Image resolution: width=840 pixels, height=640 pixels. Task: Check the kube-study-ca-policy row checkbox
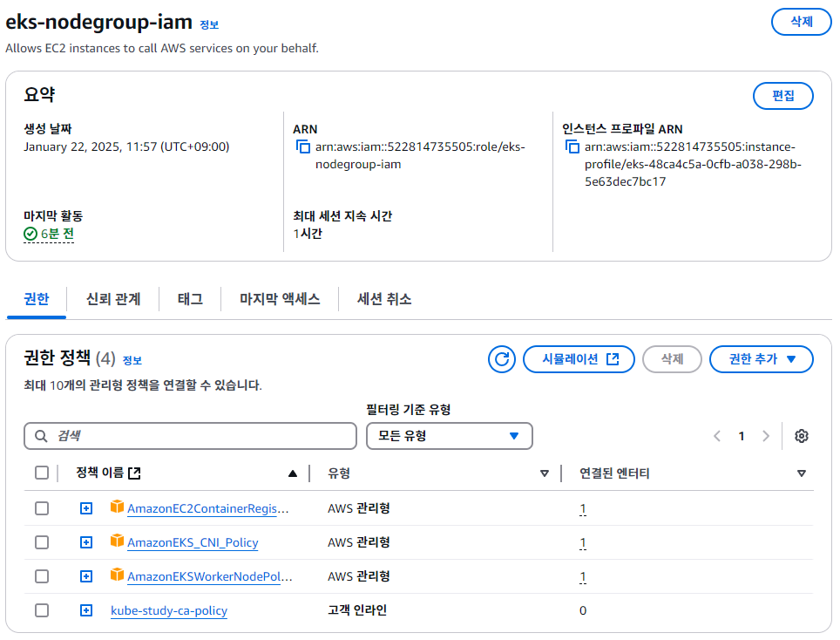[x=42, y=610]
